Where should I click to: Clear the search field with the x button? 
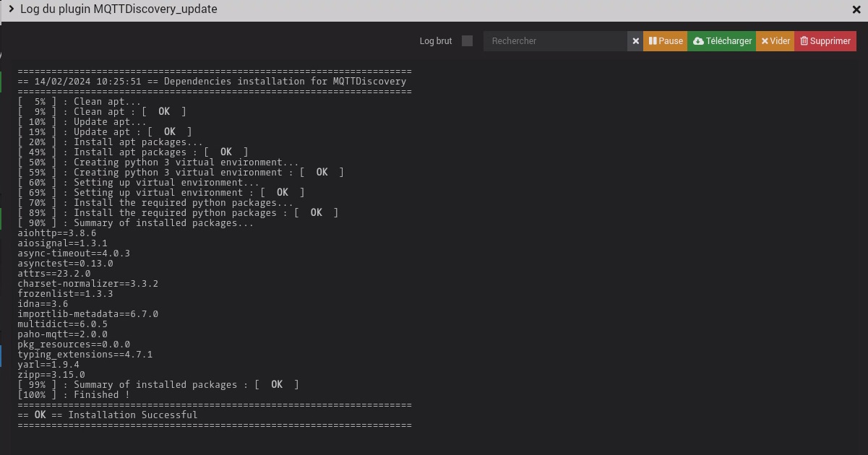pyautogui.click(x=636, y=41)
